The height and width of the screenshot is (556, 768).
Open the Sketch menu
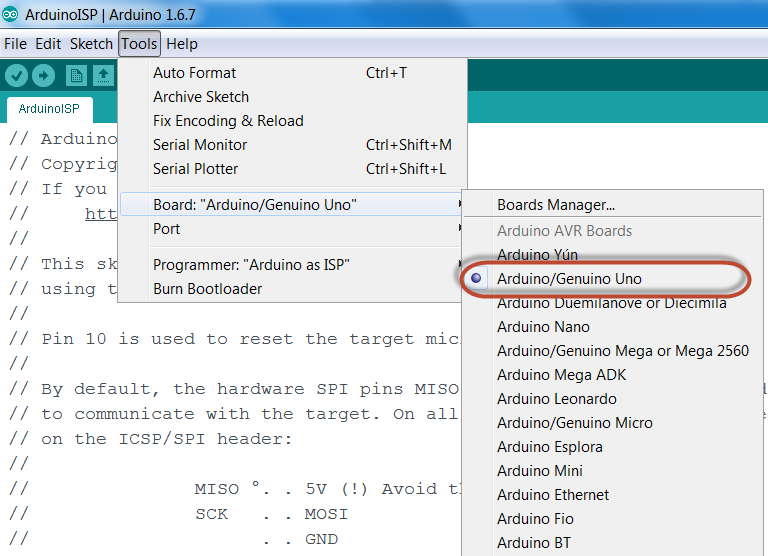91,44
